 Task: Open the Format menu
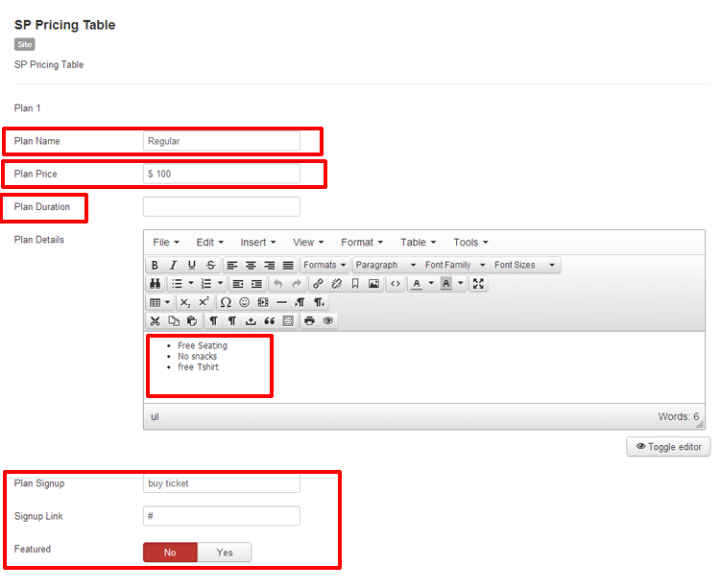point(362,243)
